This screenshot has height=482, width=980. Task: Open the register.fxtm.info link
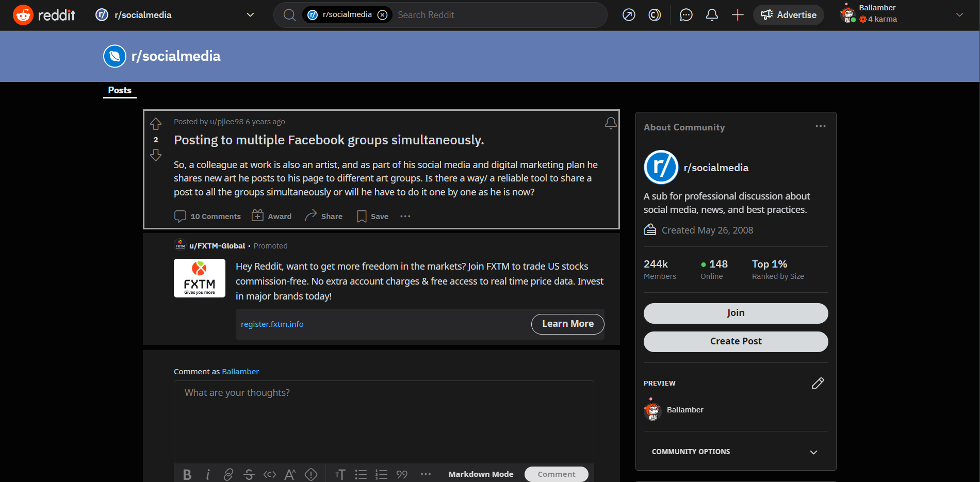(272, 324)
